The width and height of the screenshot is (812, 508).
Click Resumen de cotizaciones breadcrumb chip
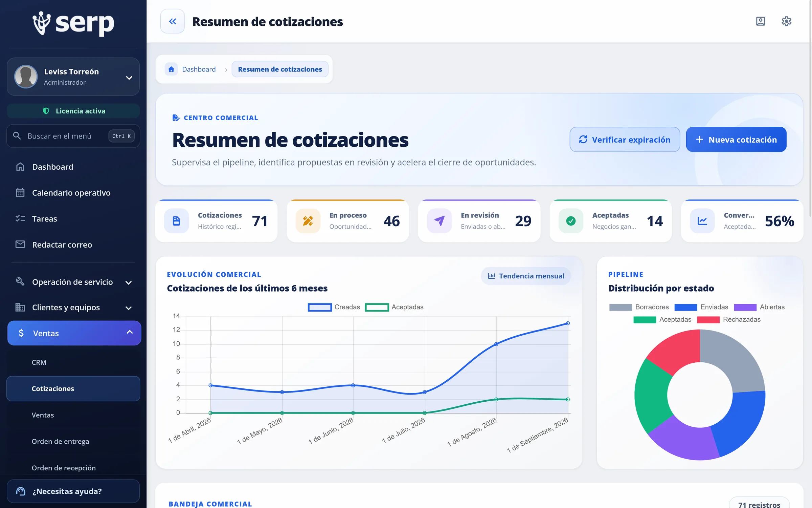coord(280,69)
